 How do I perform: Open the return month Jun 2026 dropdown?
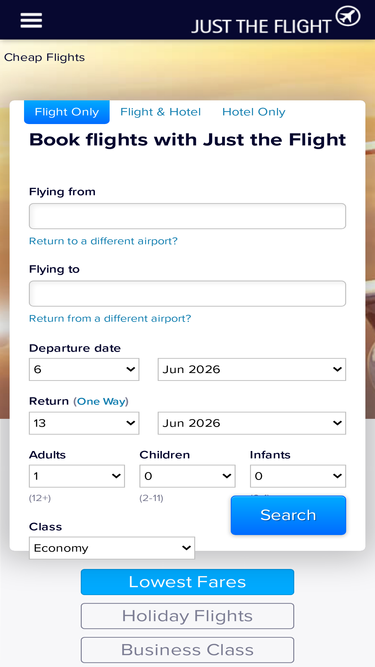[x=252, y=423]
